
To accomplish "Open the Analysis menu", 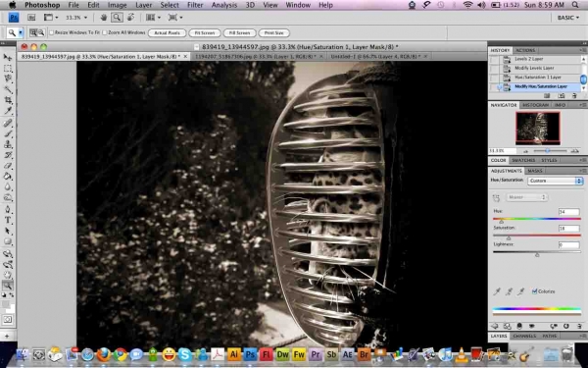I will coord(223,5).
